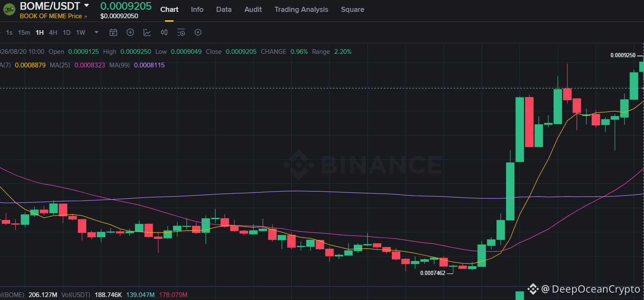The width and height of the screenshot is (644, 300).
Task: Switch to the Trading Analysis tab
Action: click(301, 9)
